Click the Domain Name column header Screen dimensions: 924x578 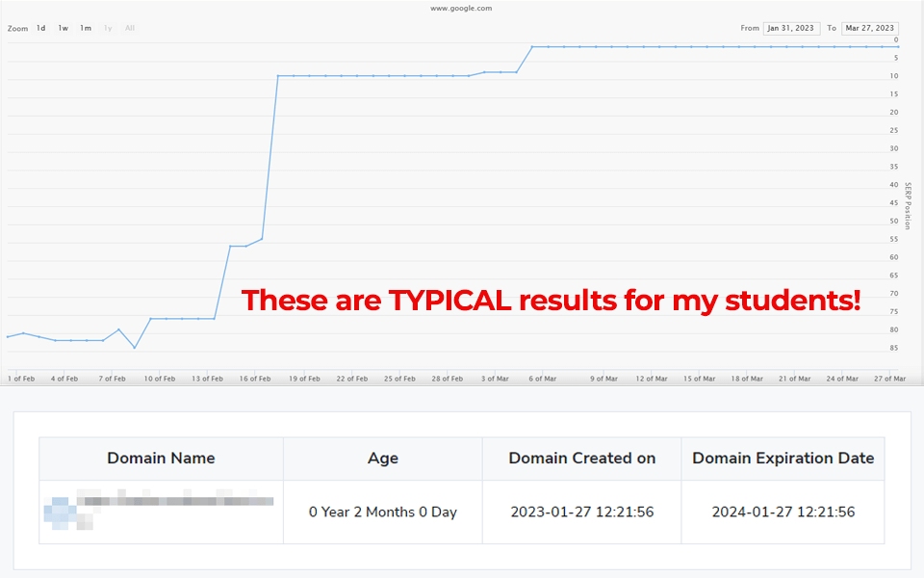pyautogui.click(x=161, y=459)
